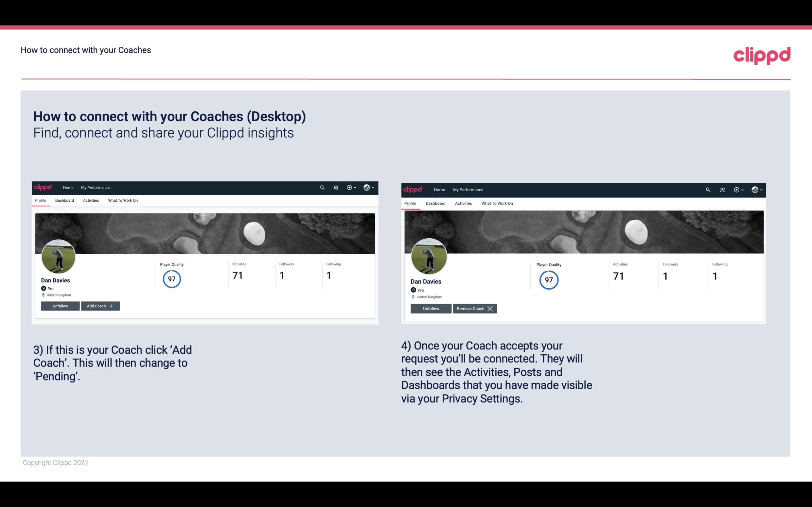812x507 pixels.
Task: Click the 'Add Coach' button on profile
Action: [99, 306]
